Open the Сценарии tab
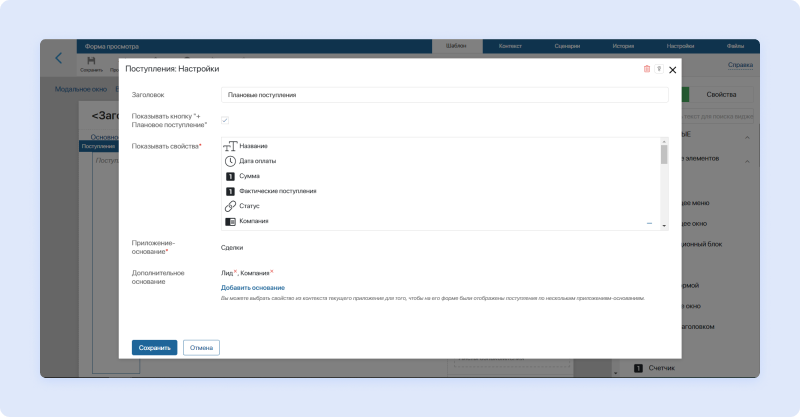Viewport: 800px width, 417px height. (566, 46)
